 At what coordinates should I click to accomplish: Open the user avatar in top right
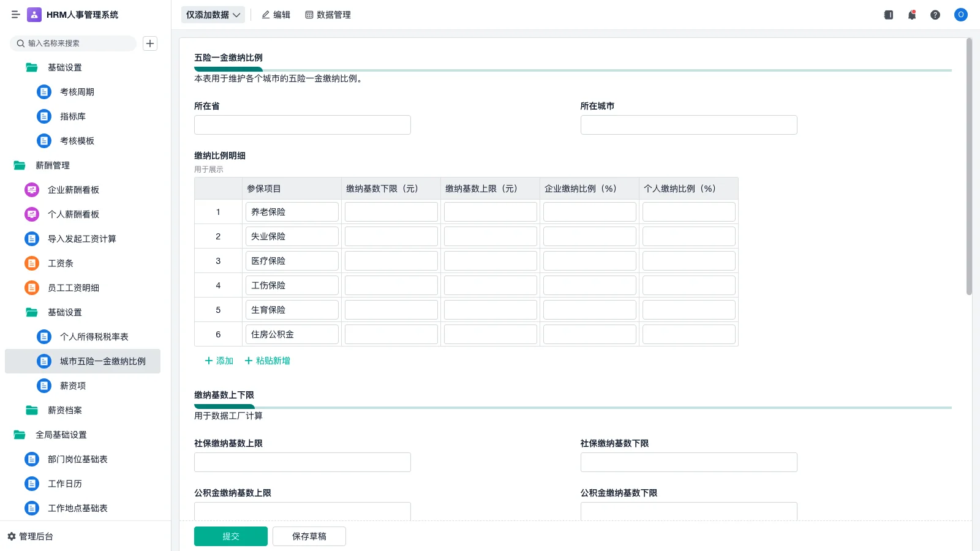960,15
